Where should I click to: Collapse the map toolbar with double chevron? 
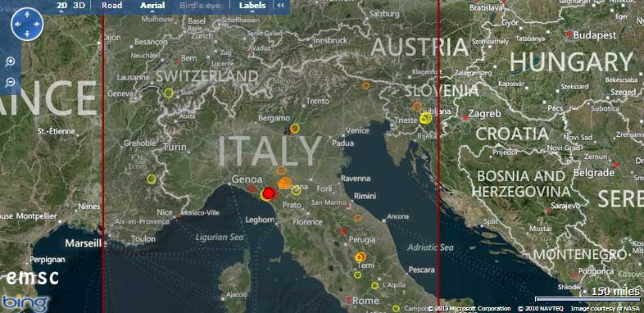point(281,6)
